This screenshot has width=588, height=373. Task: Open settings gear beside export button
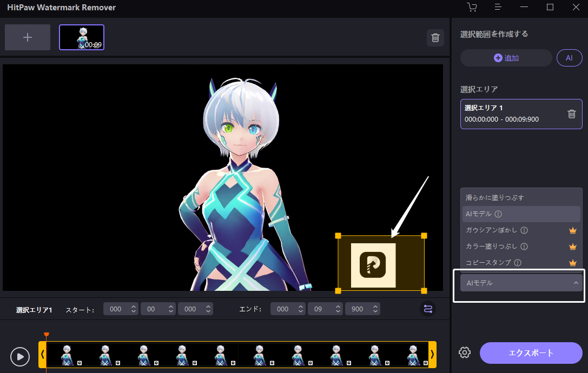click(465, 352)
